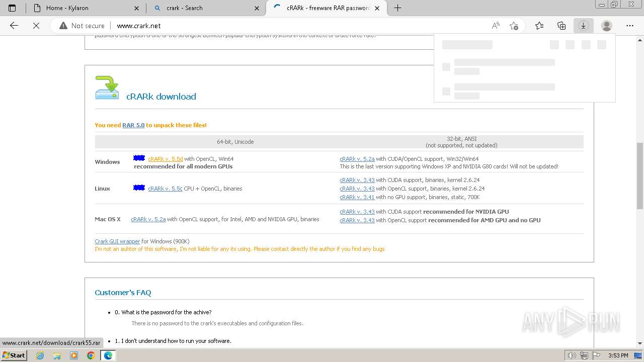Toggle the Downloads flyout button
The width and height of the screenshot is (644, 362).
pyautogui.click(x=584, y=26)
